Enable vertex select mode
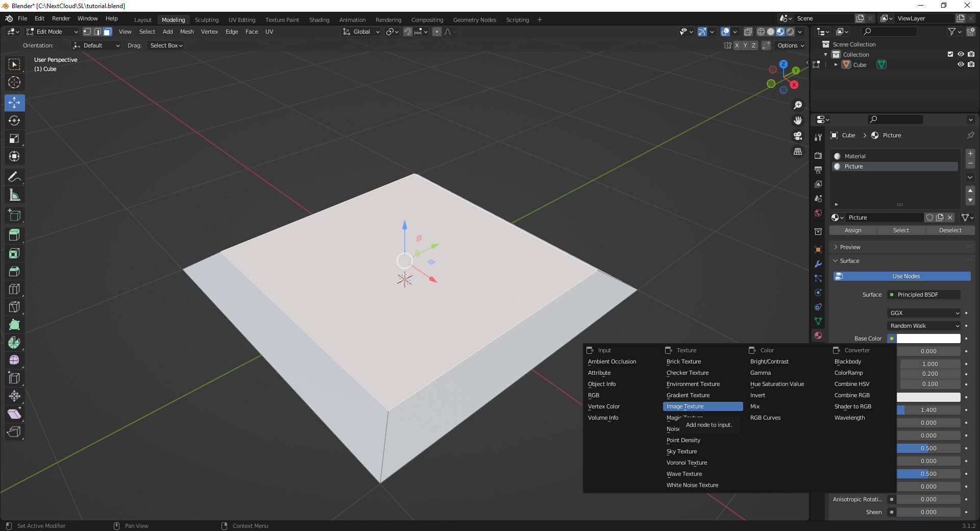This screenshot has width=980, height=531. pyautogui.click(x=87, y=32)
